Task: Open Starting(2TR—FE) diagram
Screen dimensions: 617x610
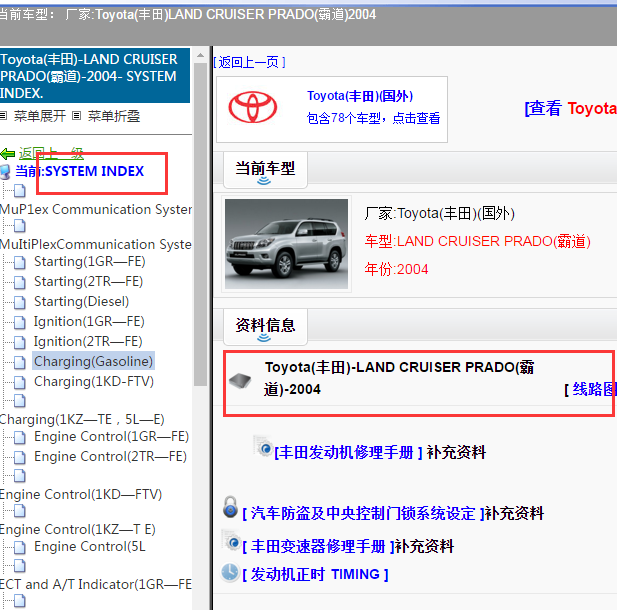Action: click(89, 281)
